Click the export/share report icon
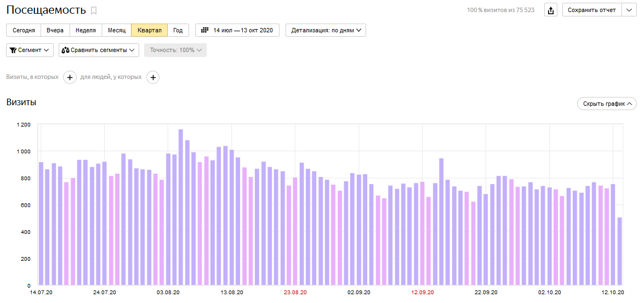The height and width of the screenshot is (303, 644). coord(551,10)
